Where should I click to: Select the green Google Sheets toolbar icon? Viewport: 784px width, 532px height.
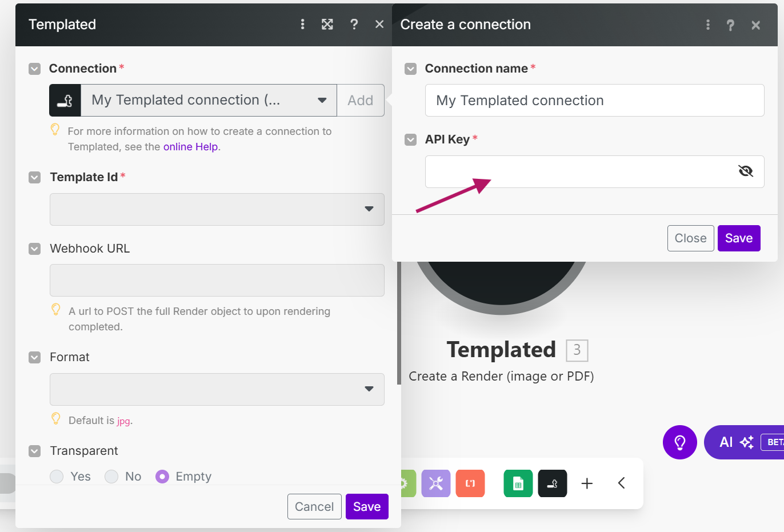(518, 483)
